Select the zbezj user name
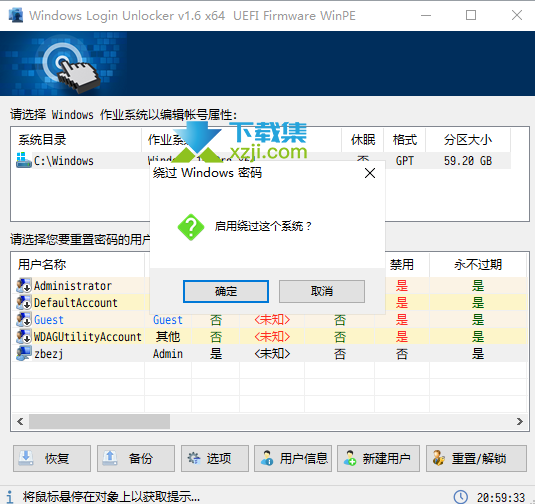This screenshot has height=504, width=535. [x=49, y=354]
